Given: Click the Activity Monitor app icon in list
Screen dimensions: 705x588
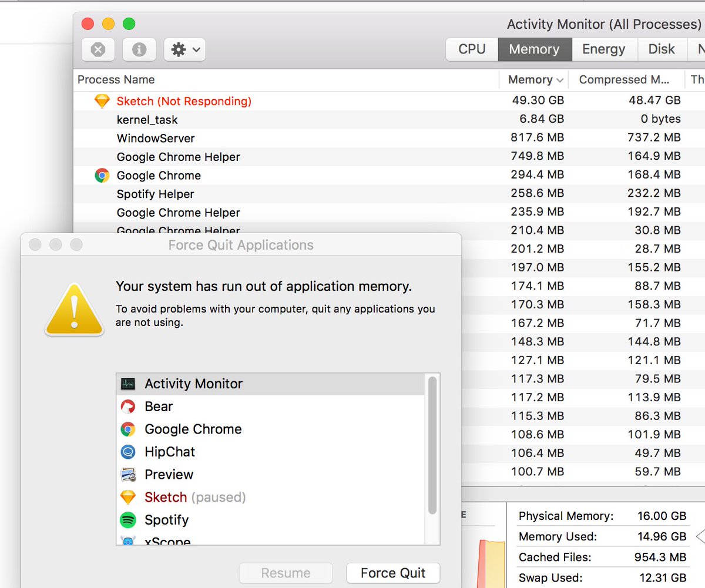Looking at the screenshot, I should point(128,384).
